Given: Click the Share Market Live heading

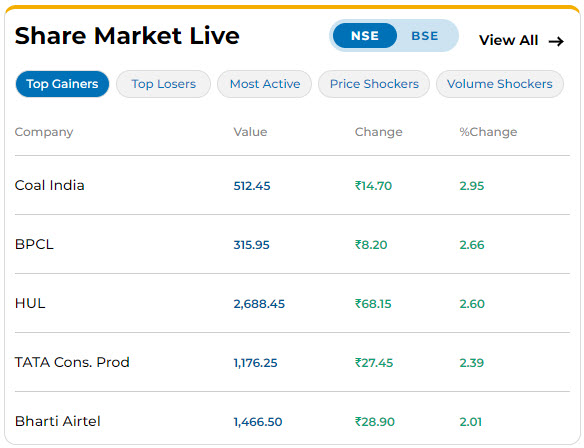Looking at the screenshot, I should (127, 36).
